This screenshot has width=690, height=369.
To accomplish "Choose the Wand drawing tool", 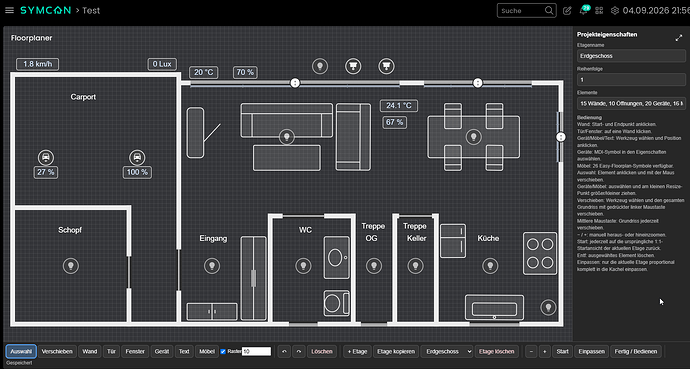I will (x=90, y=351).
